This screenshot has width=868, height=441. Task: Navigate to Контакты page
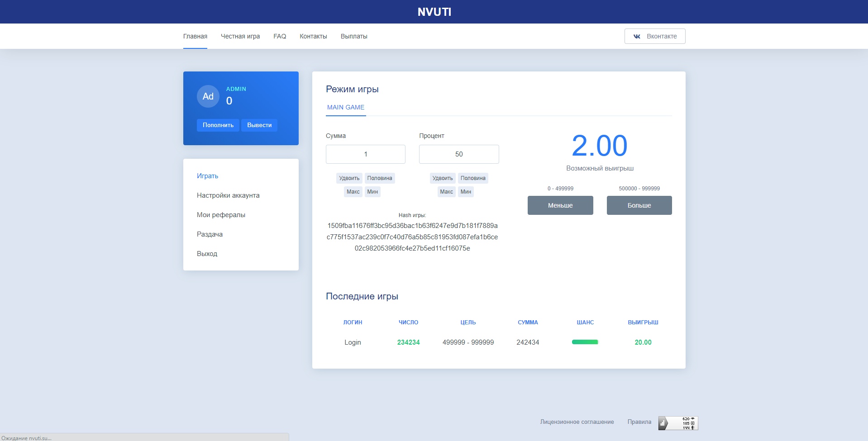pos(313,36)
